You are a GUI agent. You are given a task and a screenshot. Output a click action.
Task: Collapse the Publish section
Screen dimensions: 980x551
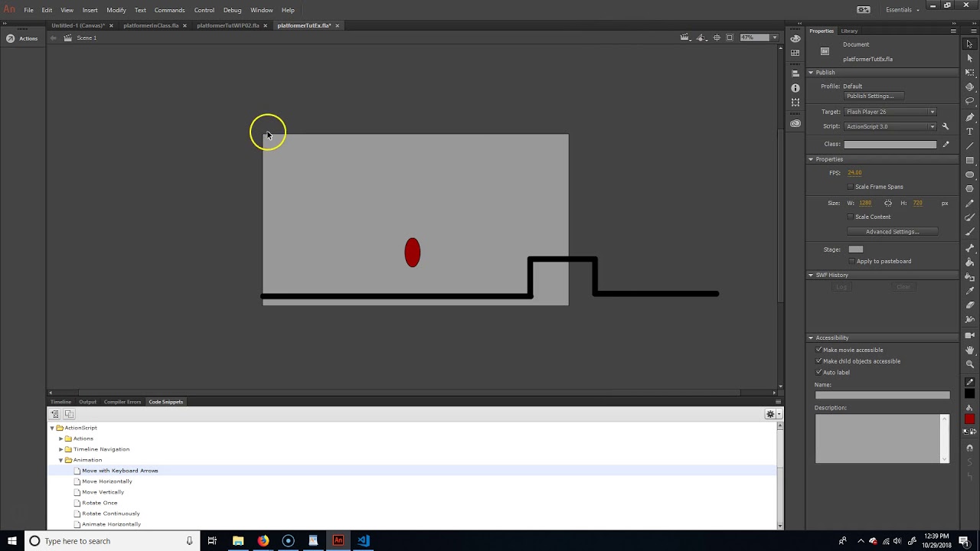pos(811,73)
